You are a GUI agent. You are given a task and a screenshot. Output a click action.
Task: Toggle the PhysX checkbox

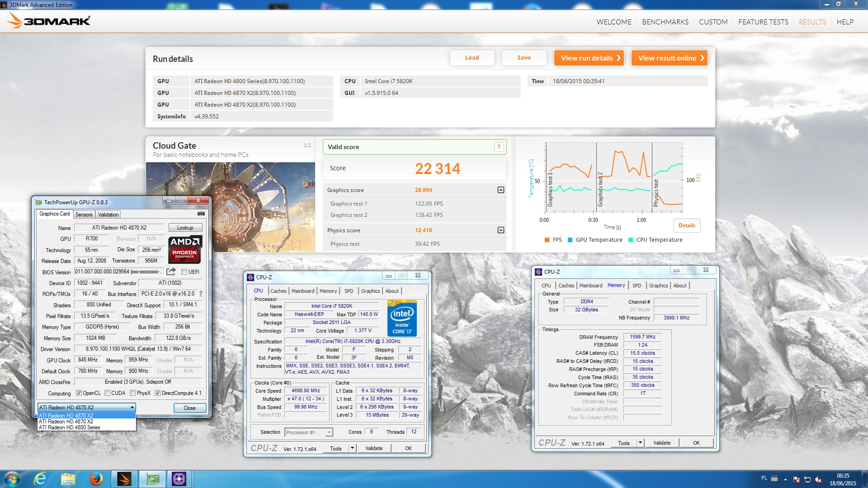(133, 393)
